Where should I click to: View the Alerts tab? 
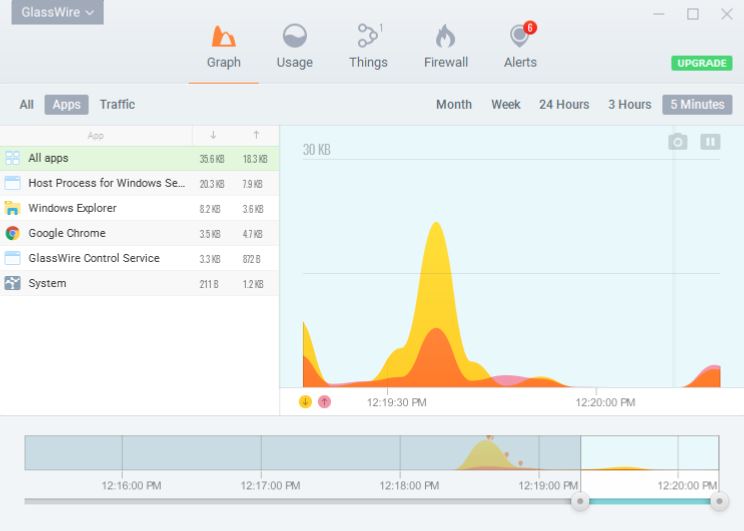(x=520, y=47)
